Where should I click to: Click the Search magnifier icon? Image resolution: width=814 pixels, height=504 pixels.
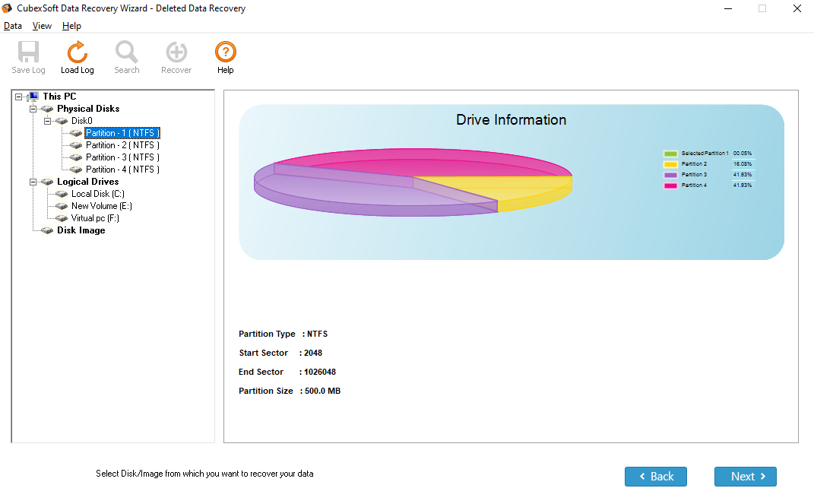[x=127, y=52]
